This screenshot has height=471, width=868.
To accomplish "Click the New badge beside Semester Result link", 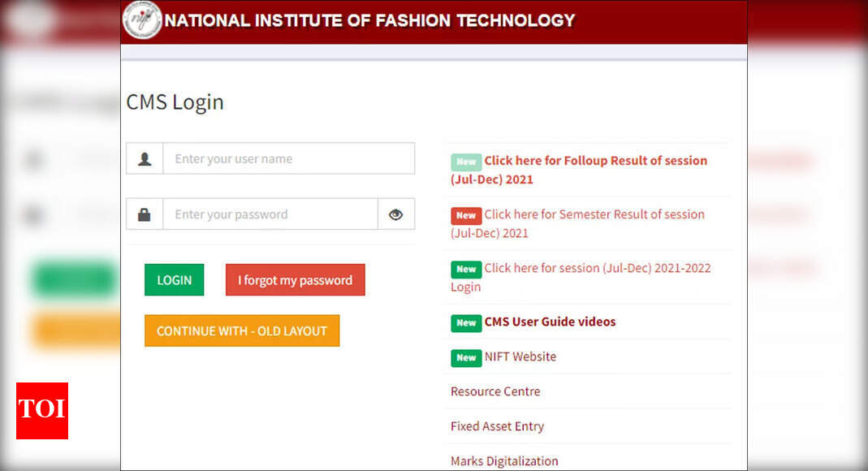I will click(465, 215).
